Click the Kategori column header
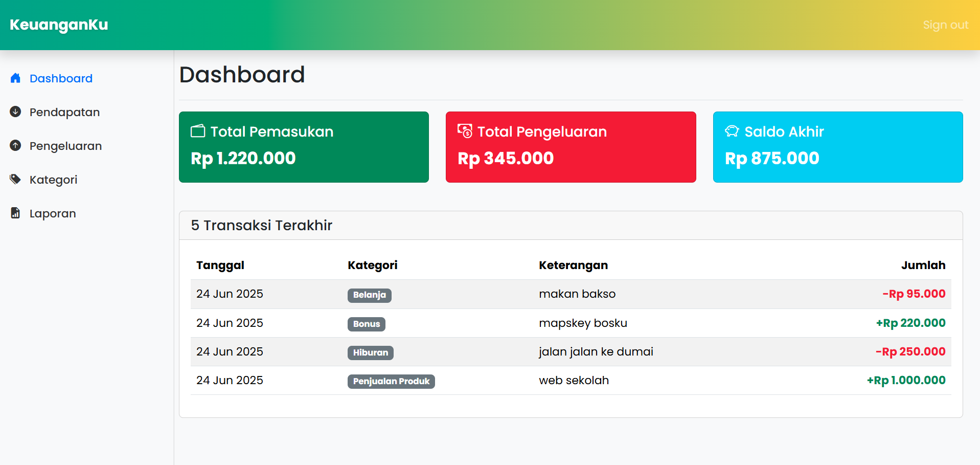The height and width of the screenshot is (465, 980). [x=372, y=265]
